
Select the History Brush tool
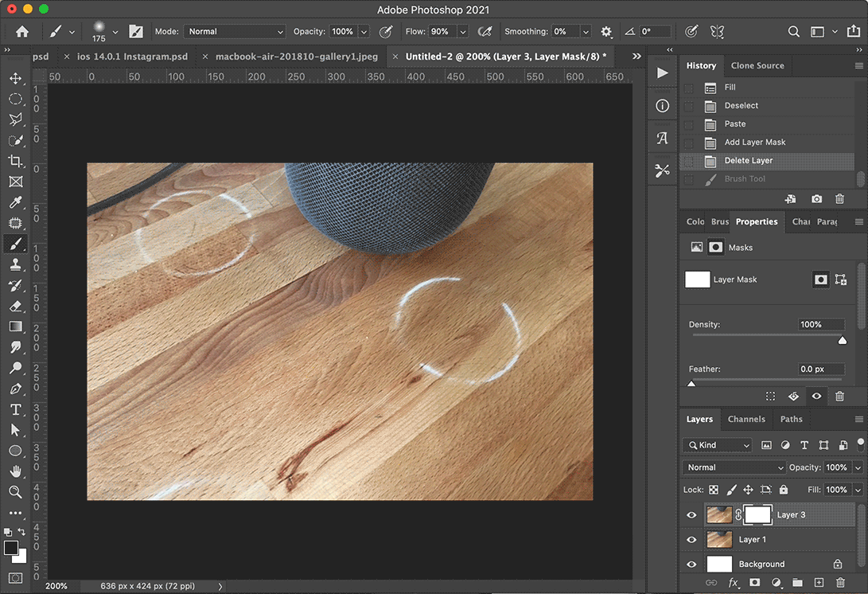click(15, 285)
